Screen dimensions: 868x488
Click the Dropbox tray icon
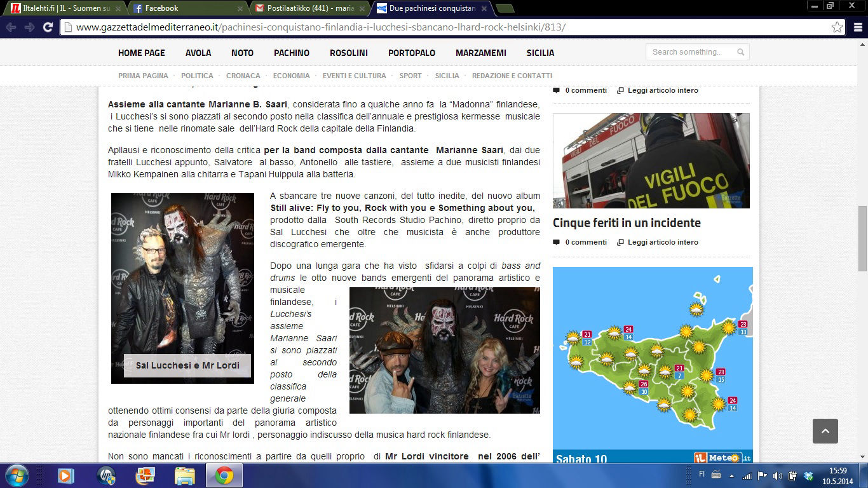808,475
